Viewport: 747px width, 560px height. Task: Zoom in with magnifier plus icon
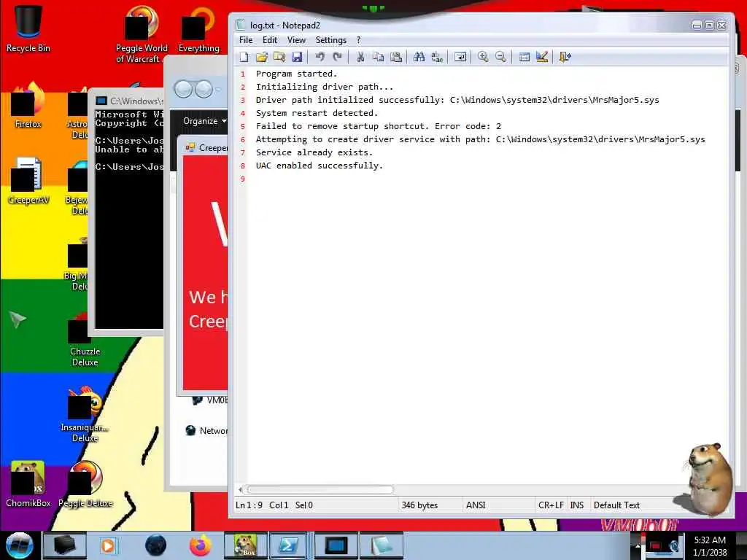(483, 57)
